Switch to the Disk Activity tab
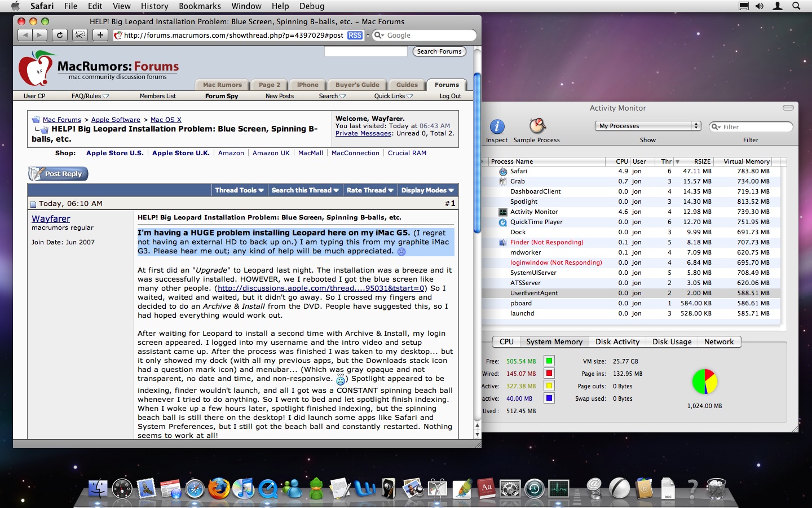This screenshot has height=508, width=812. (617, 341)
